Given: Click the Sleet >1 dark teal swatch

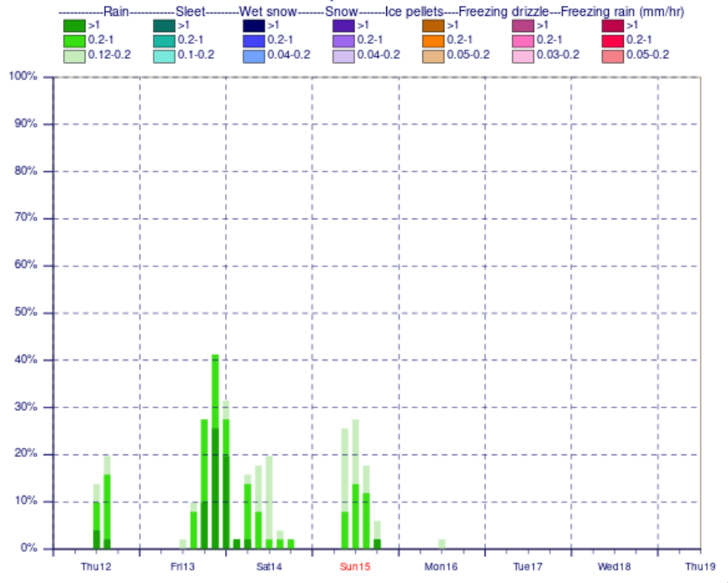Looking at the screenshot, I should tap(164, 26).
